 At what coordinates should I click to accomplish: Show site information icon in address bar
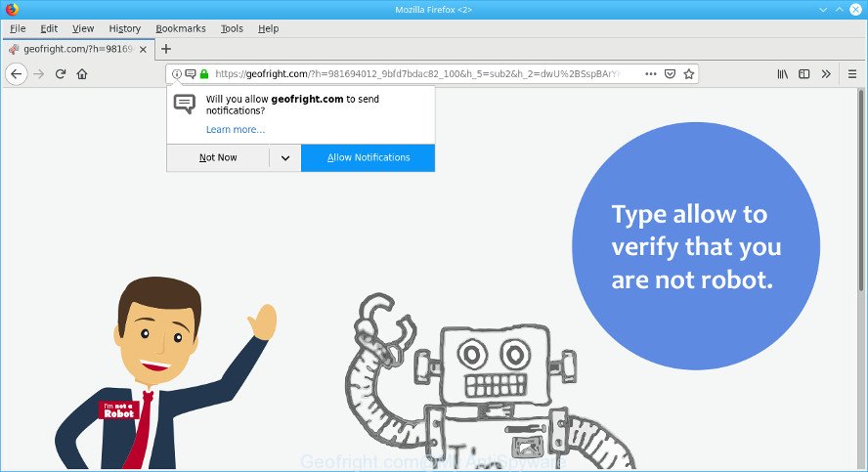(177, 73)
